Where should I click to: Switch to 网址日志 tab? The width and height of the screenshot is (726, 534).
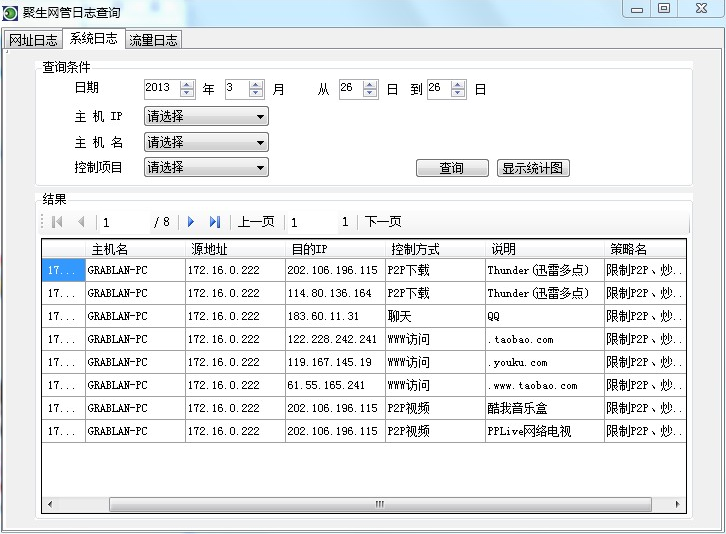(33, 40)
